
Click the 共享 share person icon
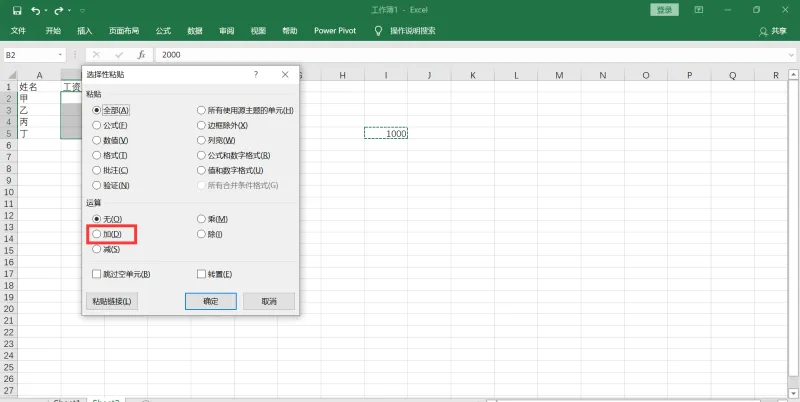click(x=763, y=32)
